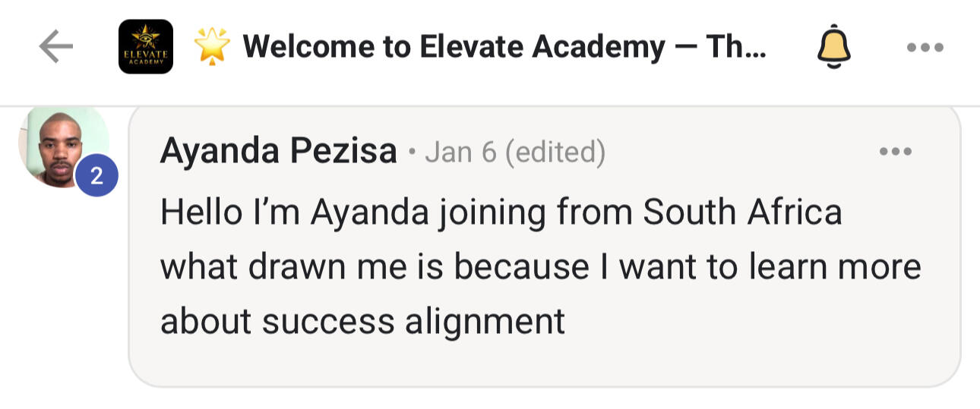
Task: Click the line starting "what drawn me"
Action: pyautogui.click(x=539, y=267)
